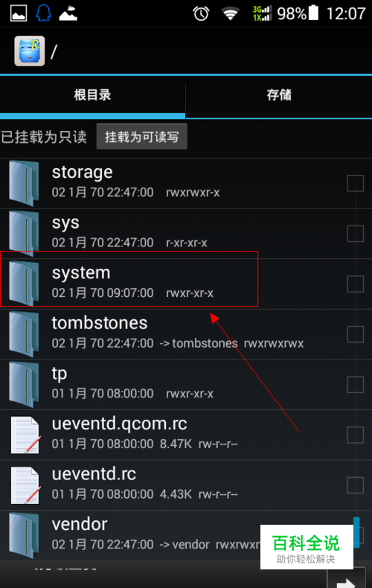The height and width of the screenshot is (588, 372).
Task: Open the tombstones folder icon
Action: (25, 333)
